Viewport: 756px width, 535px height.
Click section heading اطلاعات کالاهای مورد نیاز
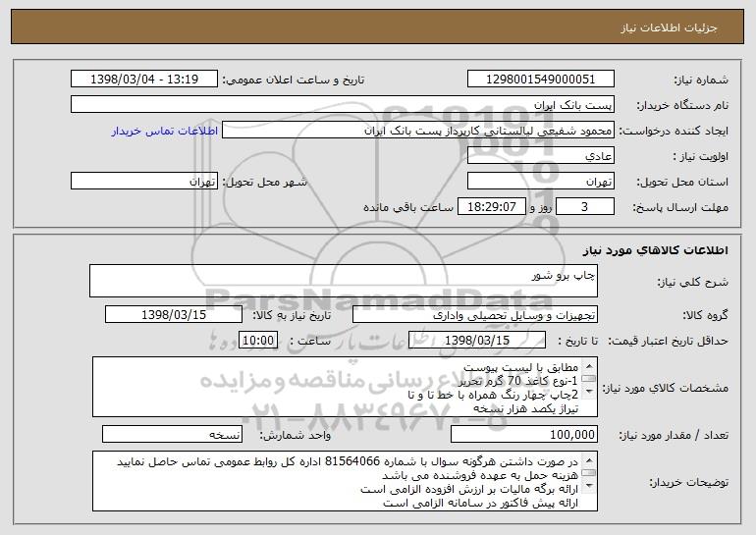655,250
